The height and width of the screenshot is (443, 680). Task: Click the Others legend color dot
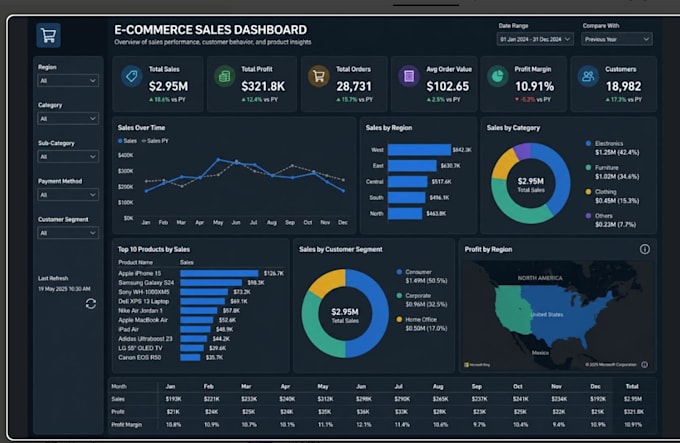588,215
